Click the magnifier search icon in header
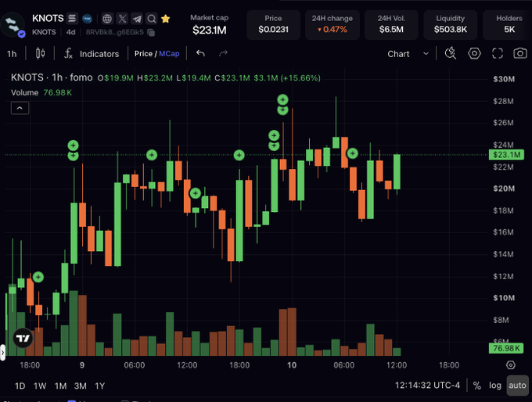 [152, 19]
